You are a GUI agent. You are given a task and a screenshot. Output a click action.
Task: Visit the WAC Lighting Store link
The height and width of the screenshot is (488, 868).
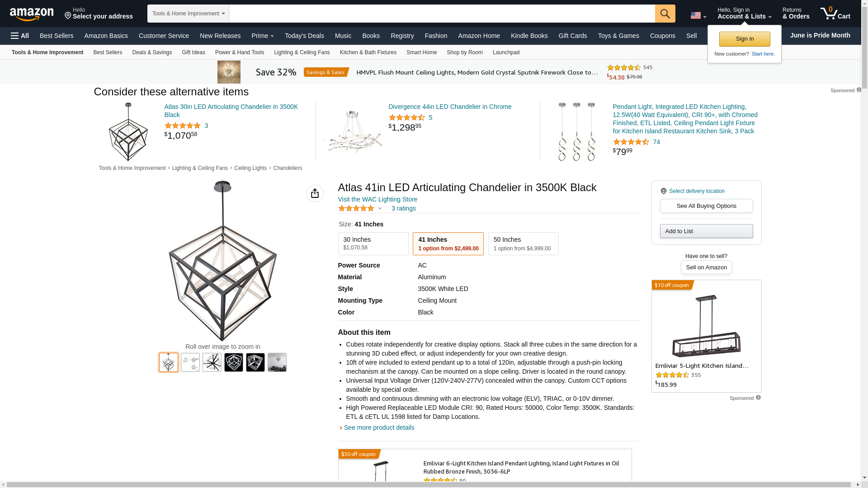377,199
